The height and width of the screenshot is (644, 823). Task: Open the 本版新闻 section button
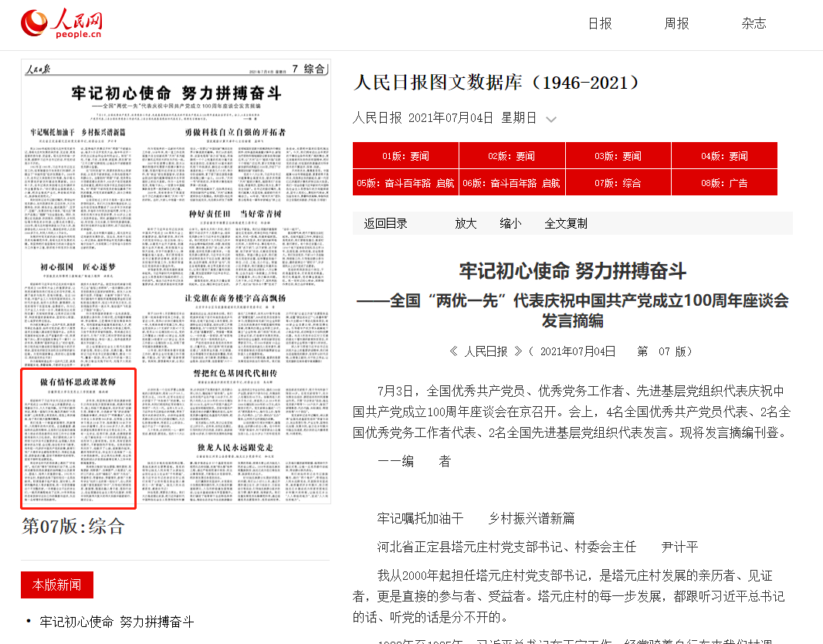tap(57, 585)
